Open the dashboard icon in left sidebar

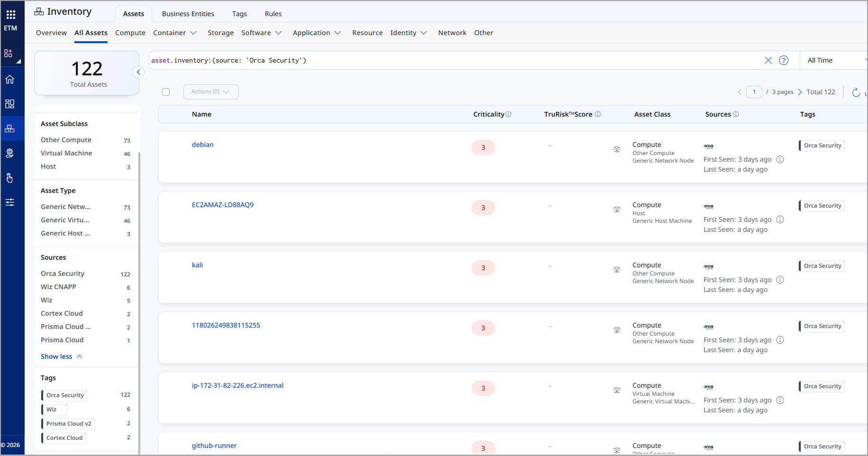[9, 104]
